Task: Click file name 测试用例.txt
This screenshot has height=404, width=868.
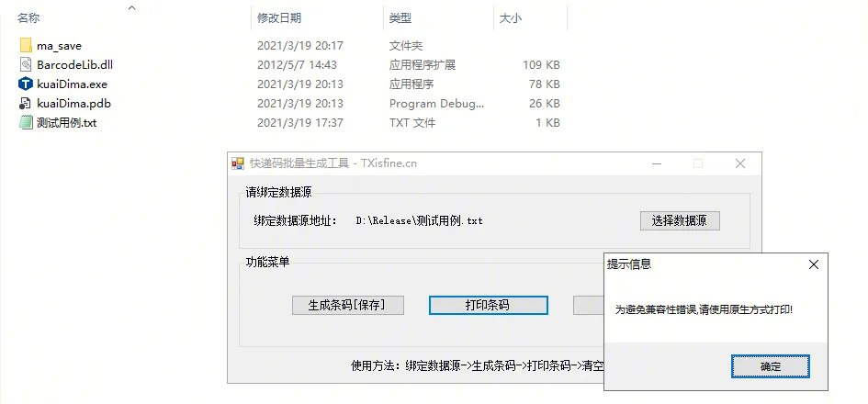Action: tap(66, 123)
